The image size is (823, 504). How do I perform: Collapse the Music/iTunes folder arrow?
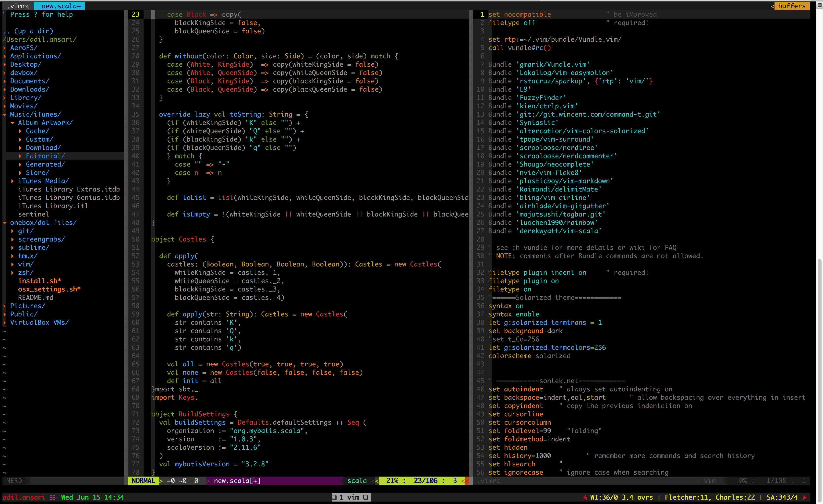tap(5, 115)
